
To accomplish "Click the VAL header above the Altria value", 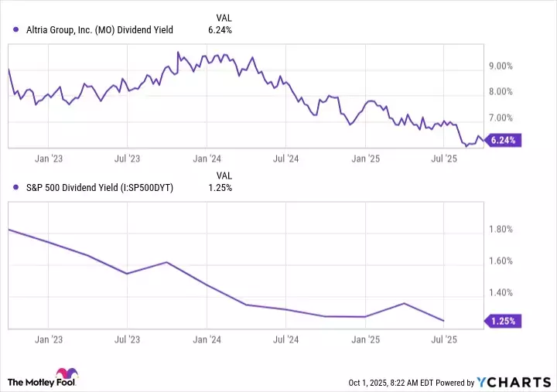I will click(220, 16).
